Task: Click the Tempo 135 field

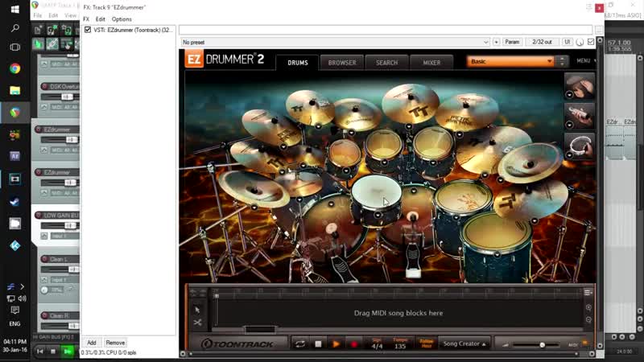Action: tap(400, 344)
